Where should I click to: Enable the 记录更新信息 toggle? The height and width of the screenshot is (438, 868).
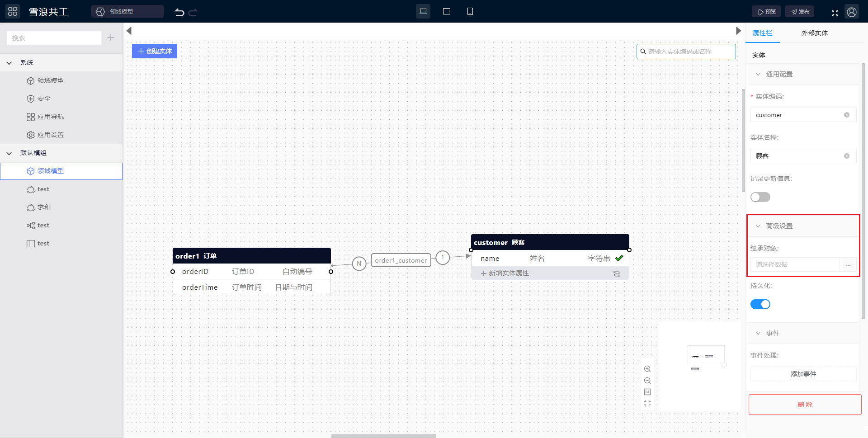pos(760,197)
